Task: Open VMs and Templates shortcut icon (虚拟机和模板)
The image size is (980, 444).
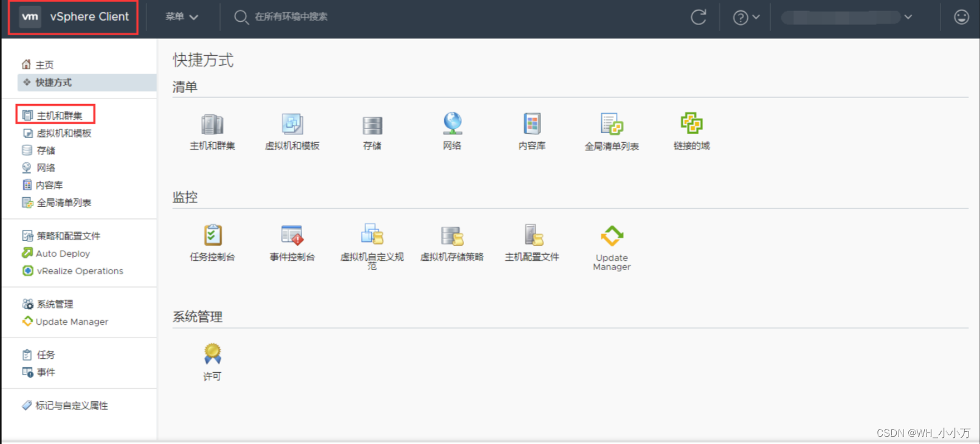Action: coord(292,124)
